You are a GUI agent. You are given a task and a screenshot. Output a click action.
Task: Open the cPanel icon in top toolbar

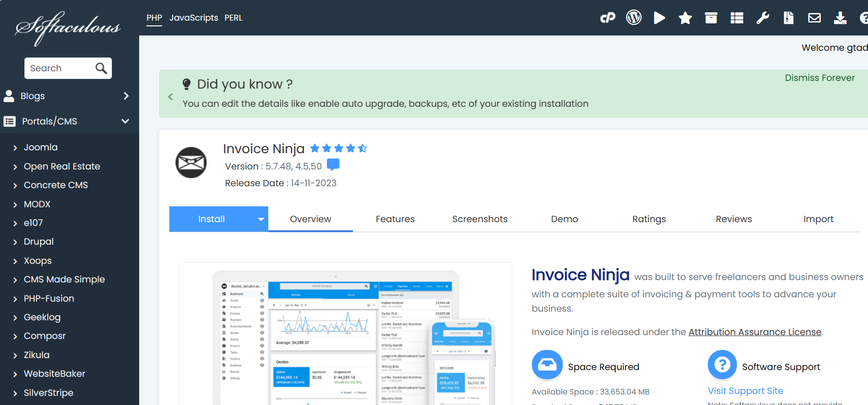[608, 18]
